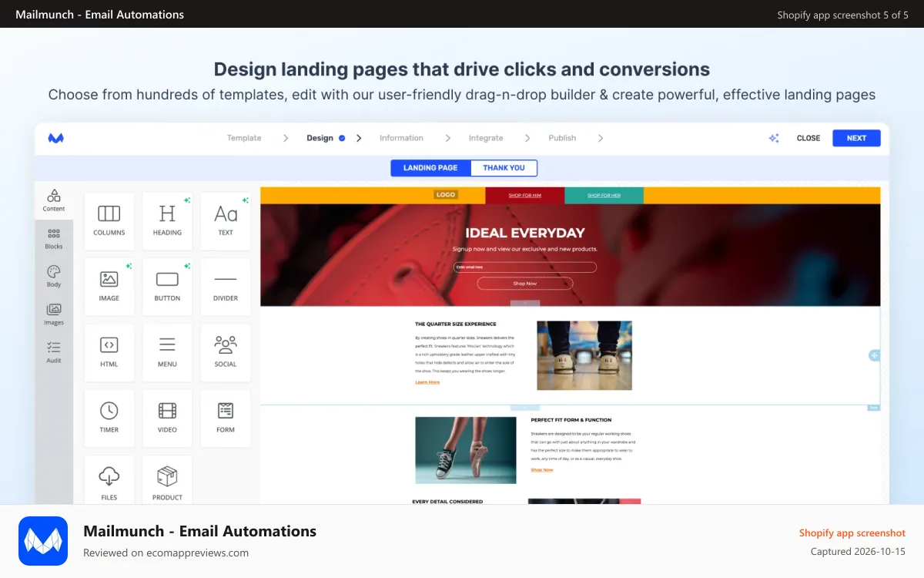Click Perfect Fit Form & Function heading

pyautogui.click(x=571, y=420)
